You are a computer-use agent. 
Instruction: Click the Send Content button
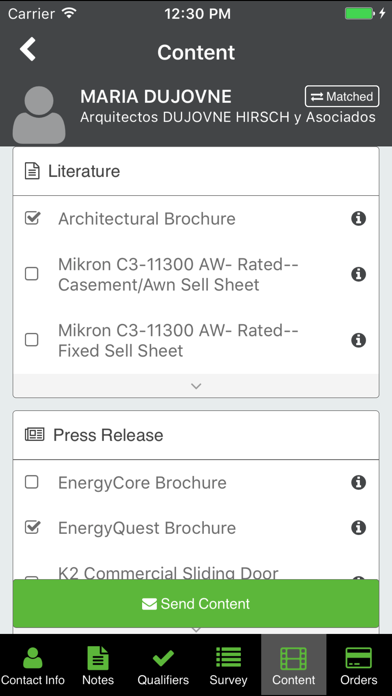(196, 604)
